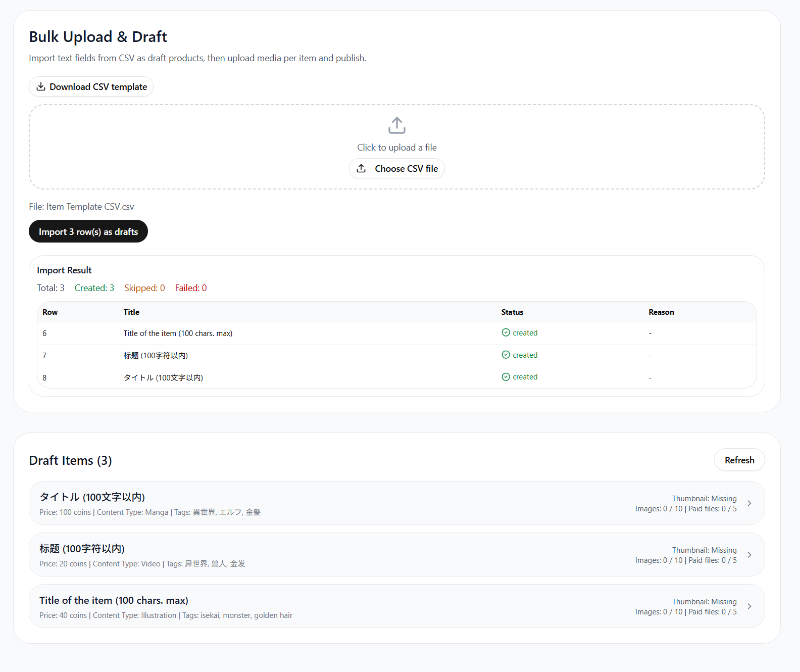Click the Import Result heading

click(x=64, y=270)
